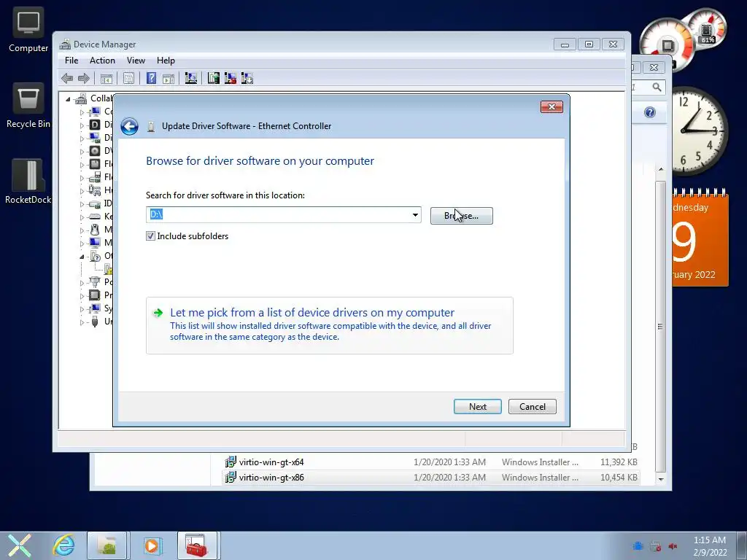The image size is (747, 560).
Task: Click the Uninstall device toolbar icon
Action: 231,78
